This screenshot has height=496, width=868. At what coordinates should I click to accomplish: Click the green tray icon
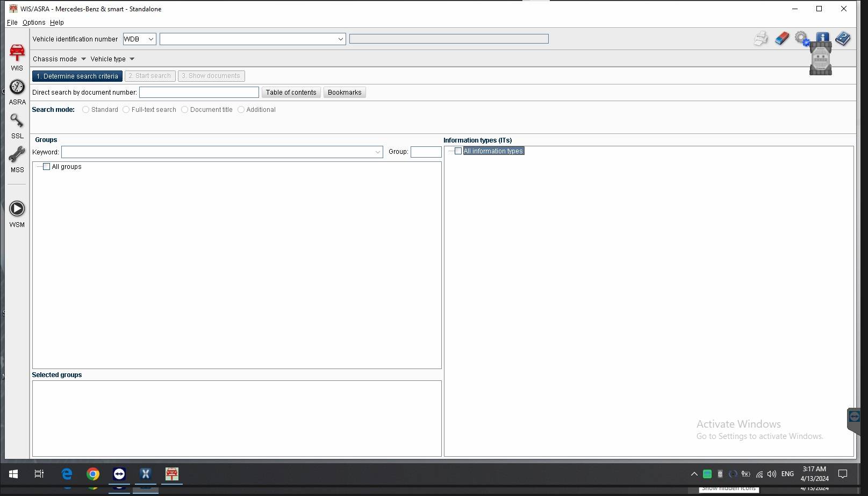(707, 474)
